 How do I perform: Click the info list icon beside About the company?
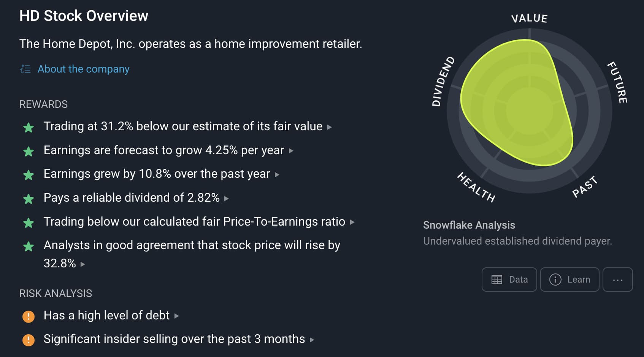[25, 69]
